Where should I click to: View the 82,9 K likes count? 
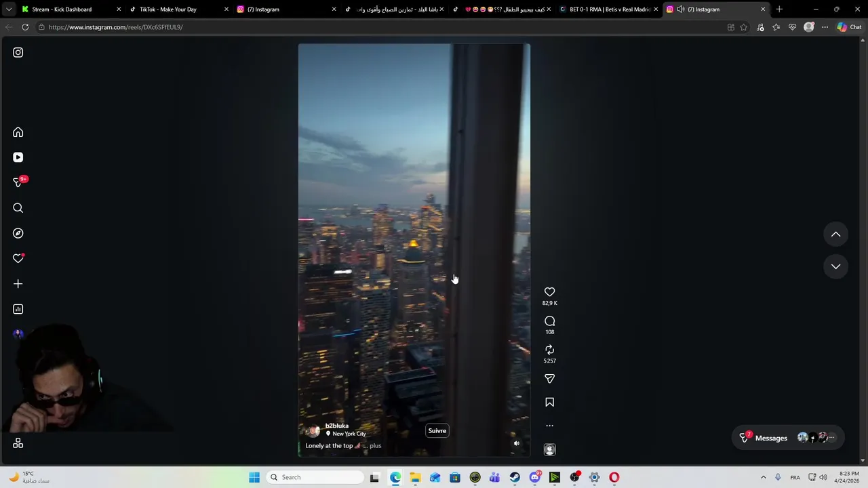click(550, 303)
